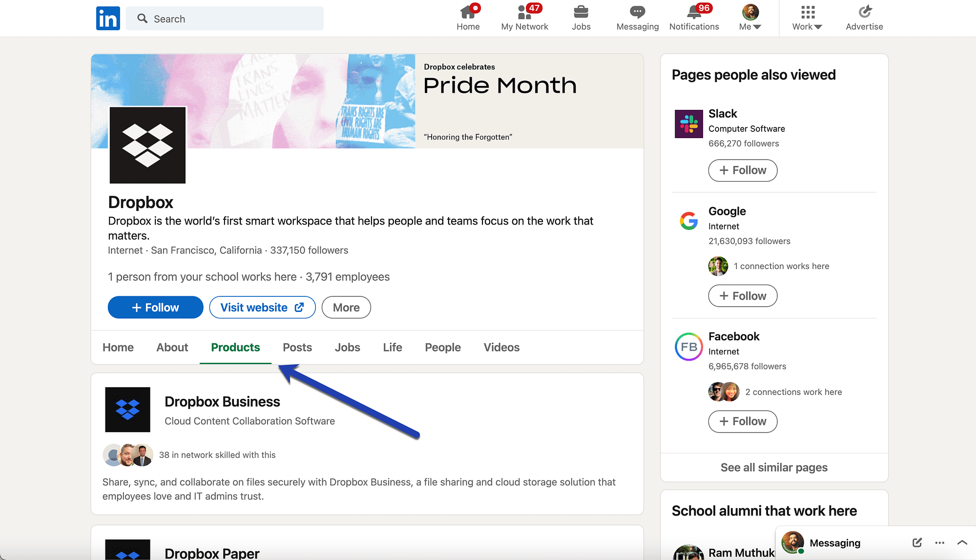Image resolution: width=976 pixels, height=560 pixels.
Task: Open My Network icon
Action: [525, 12]
